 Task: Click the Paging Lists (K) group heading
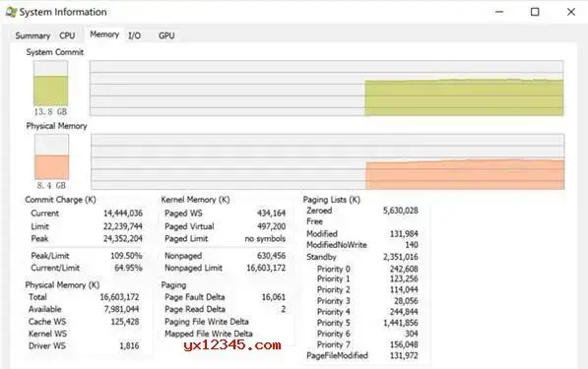[332, 200]
